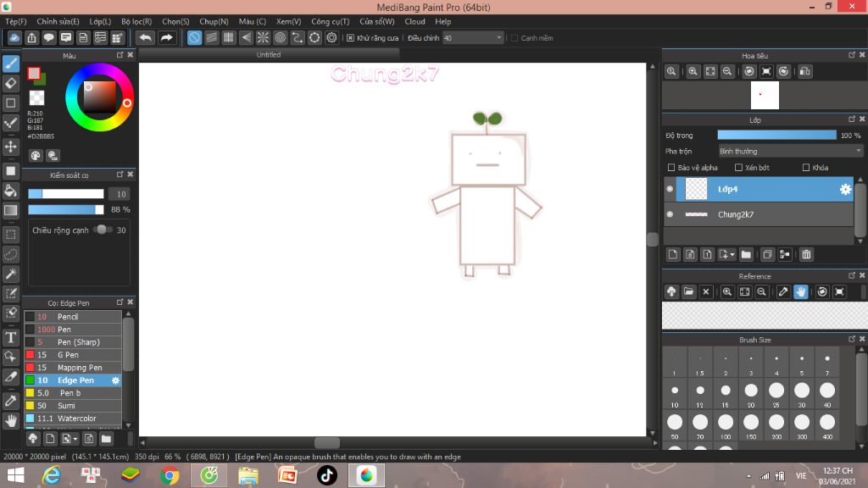Select the Move tool
Viewport: 868px width, 488px height.
pyautogui.click(x=11, y=147)
